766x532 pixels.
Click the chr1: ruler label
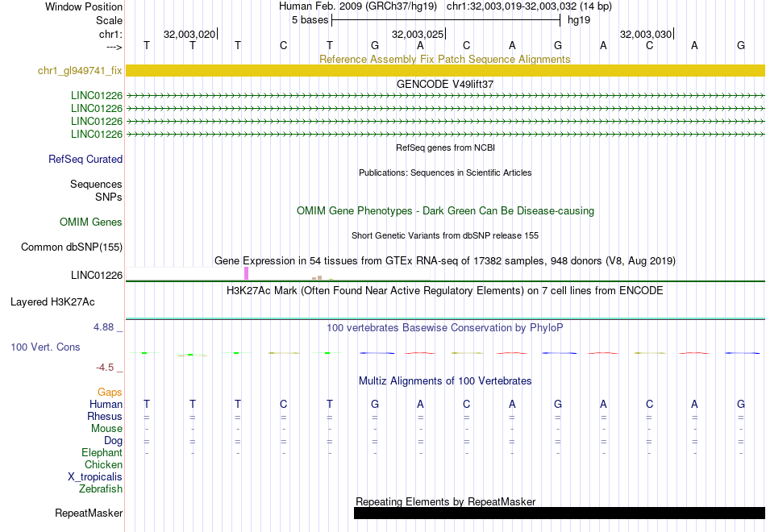click(110, 34)
